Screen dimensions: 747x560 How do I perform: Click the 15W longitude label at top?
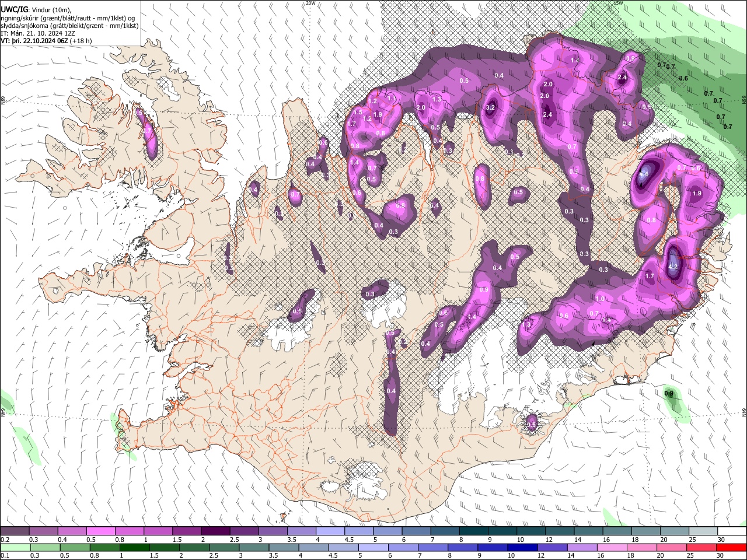pos(618,3)
